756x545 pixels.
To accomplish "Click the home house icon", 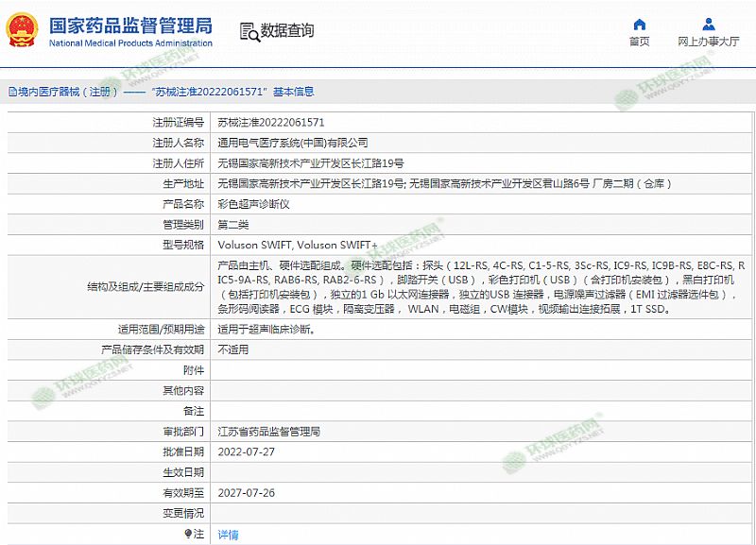I will (640, 24).
